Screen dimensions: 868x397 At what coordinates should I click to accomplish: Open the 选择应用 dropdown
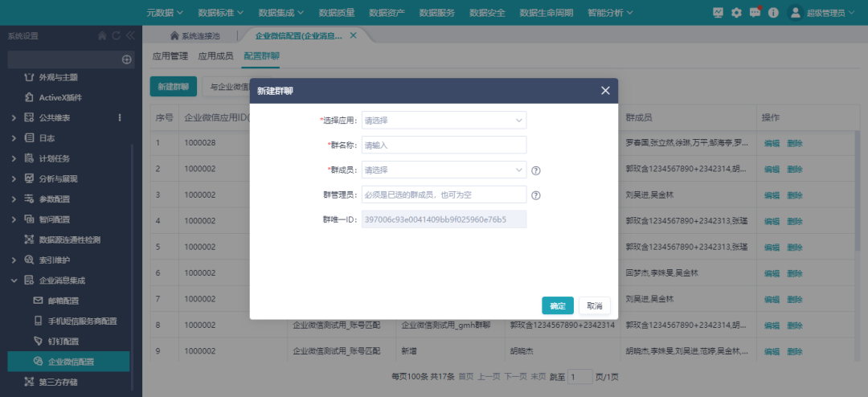click(444, 121)
